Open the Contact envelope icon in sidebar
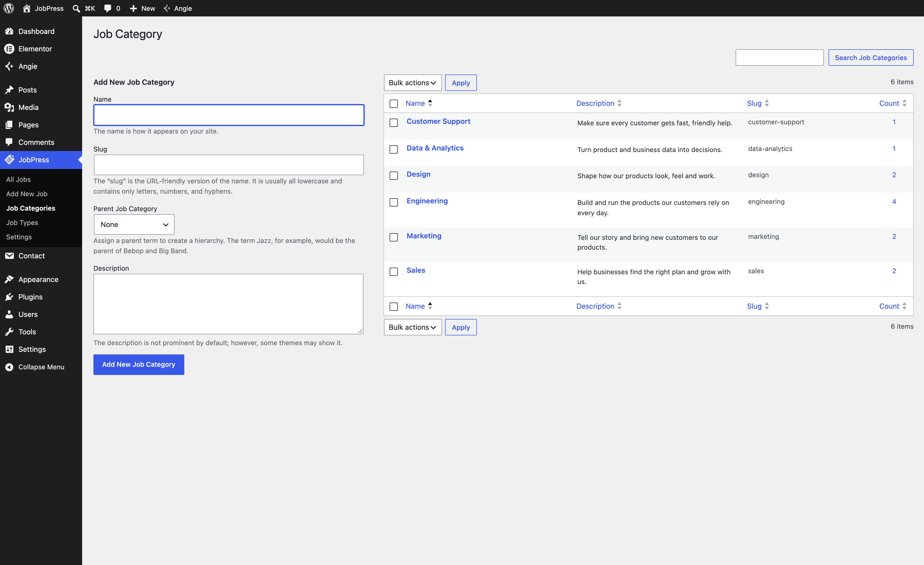The width and height of the screenshot is (924, 565). tap(9, 256)
